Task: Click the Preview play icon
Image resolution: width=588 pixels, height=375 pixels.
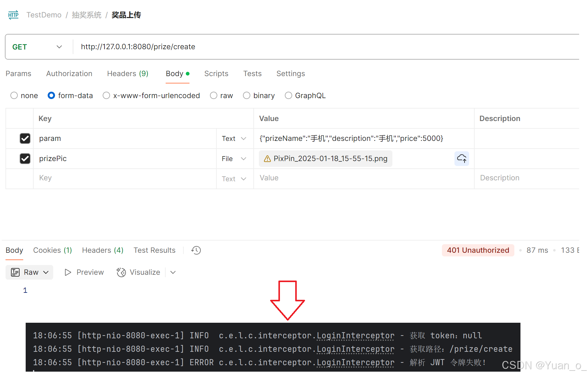Action: 68,272
